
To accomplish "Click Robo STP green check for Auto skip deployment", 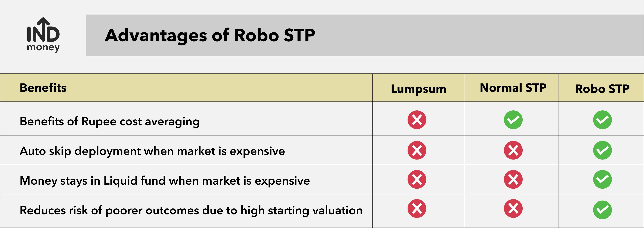I will pyautogui.click(x=602, y=150).
